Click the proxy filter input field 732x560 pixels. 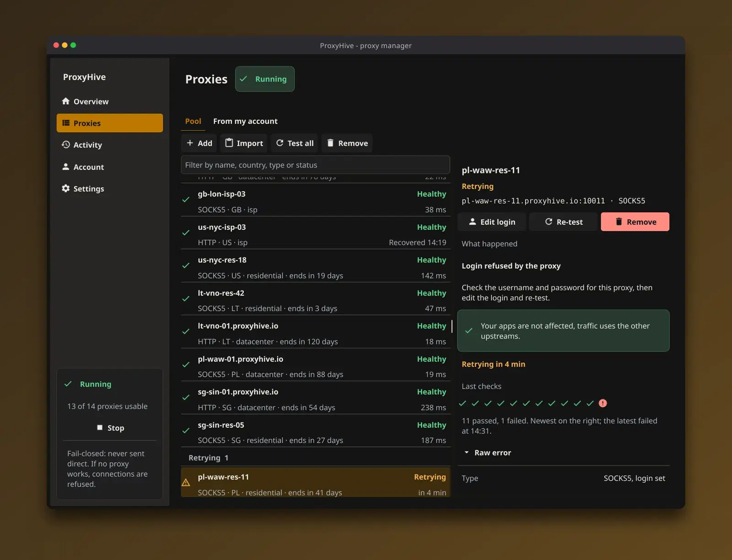pyautogui.click(x=315, y=165)
